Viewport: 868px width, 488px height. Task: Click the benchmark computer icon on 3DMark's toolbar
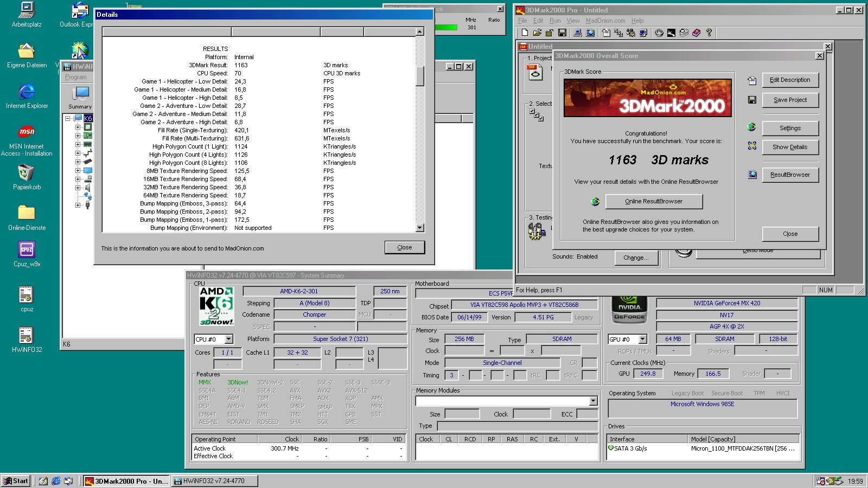577,33
